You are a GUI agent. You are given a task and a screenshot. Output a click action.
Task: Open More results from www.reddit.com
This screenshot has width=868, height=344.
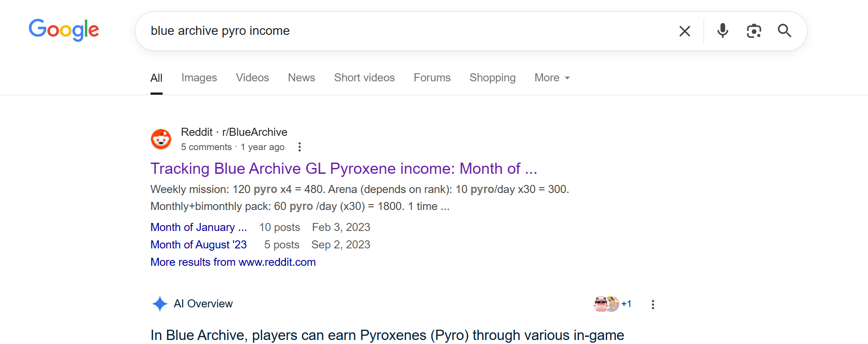233,262
